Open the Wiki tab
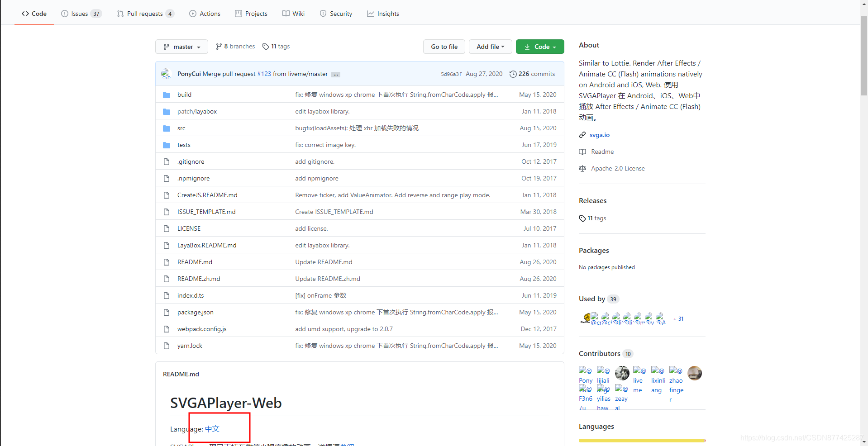The image size is (868, 446). point(293,14)
